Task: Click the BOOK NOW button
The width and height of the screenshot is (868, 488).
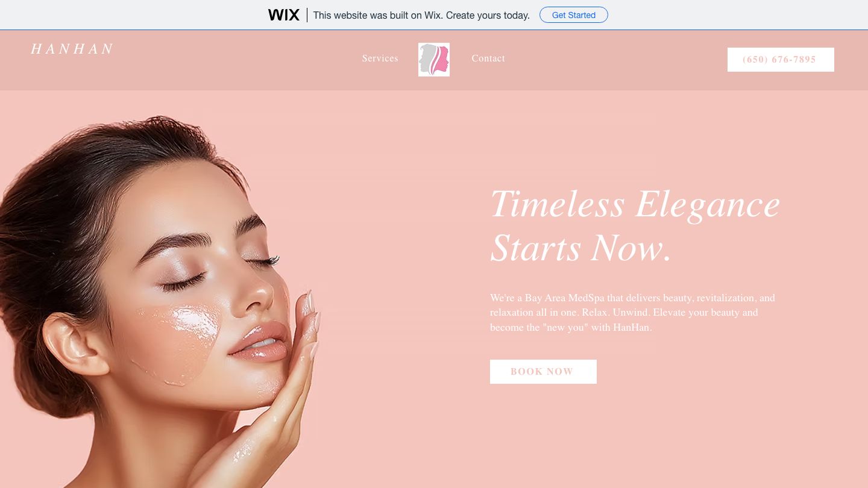Action: [543, 372]
